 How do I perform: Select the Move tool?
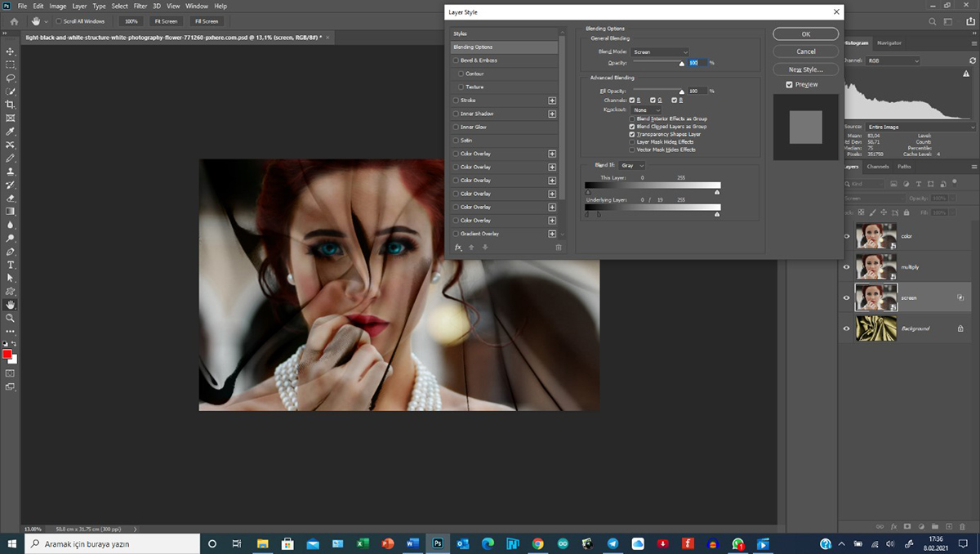[11, 51]
